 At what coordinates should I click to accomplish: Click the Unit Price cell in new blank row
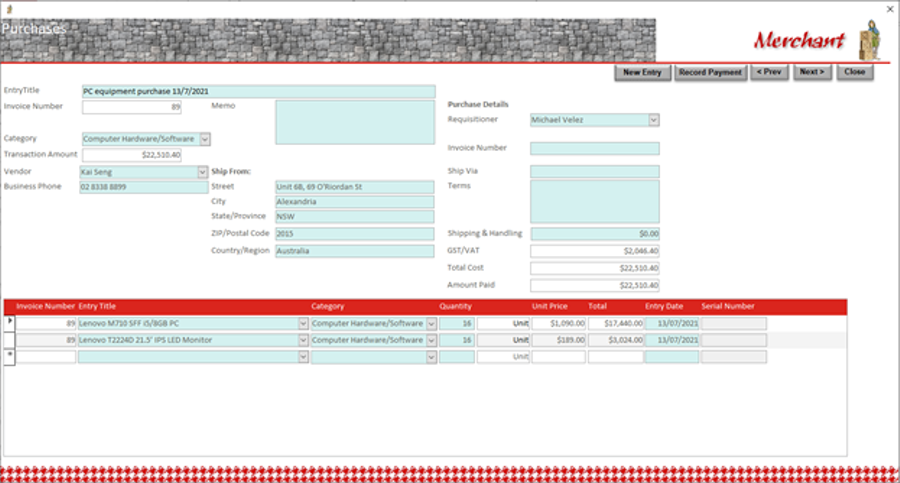pos(558,357)
